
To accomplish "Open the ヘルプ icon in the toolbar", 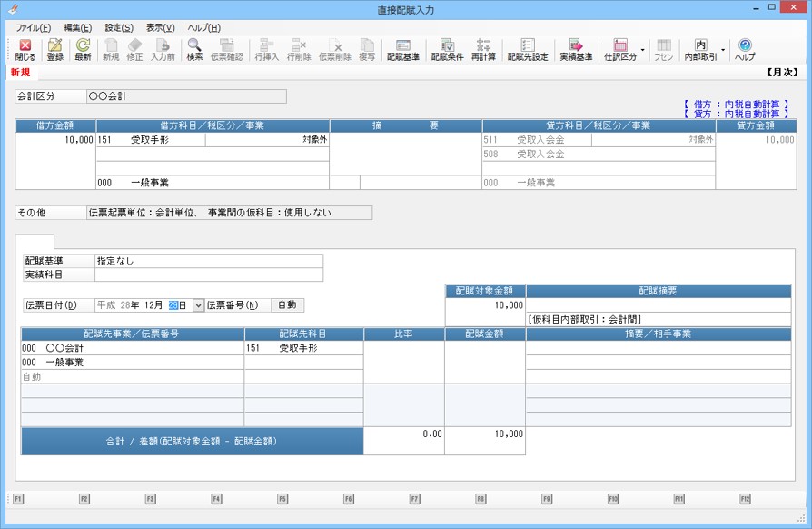I will pos(745,49).
